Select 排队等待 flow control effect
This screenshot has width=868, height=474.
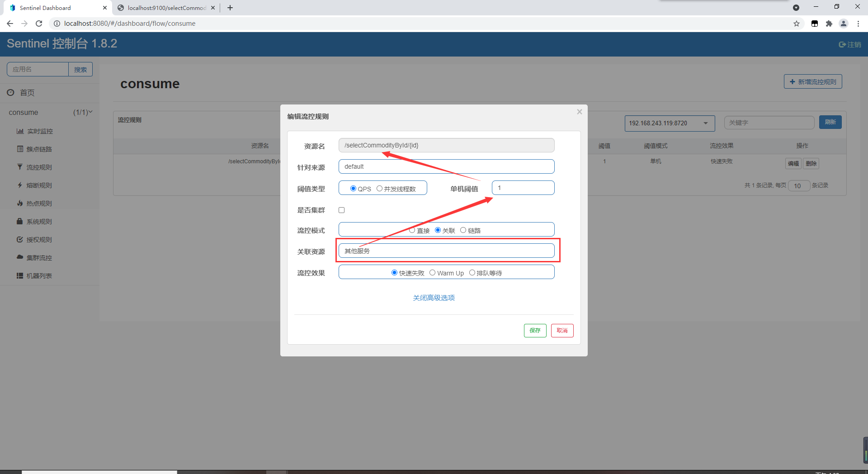[472, 273]
